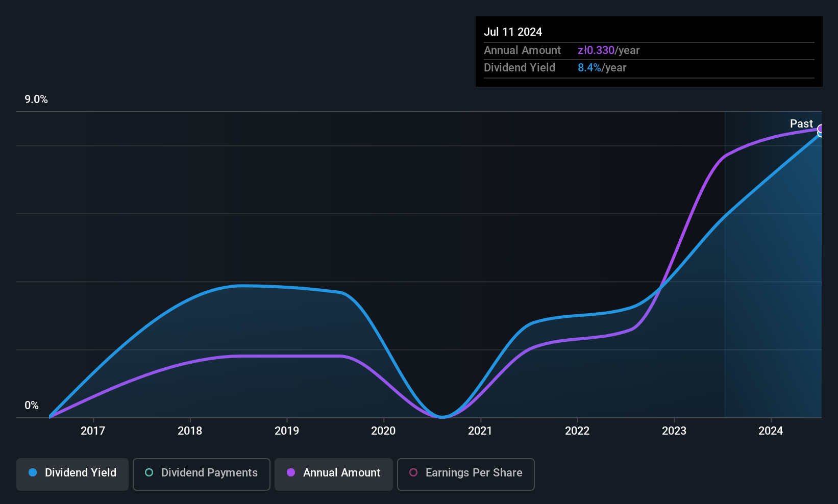This screenshot has width=838, height=504.
Task: Select the 2021 label on the time axis
Action: pos(480,431)
